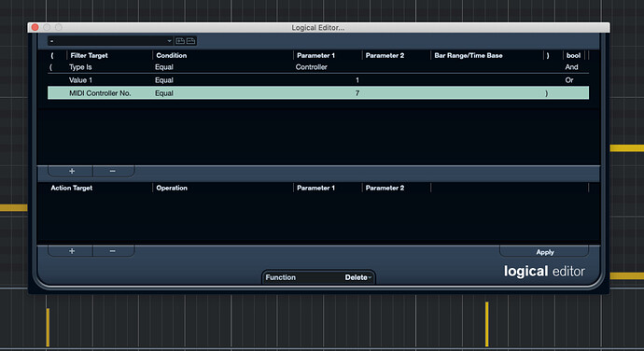The width and height of the screenshot is (644, 351).
Task: Add a new filter condition line
Action: tap(72, 171)
